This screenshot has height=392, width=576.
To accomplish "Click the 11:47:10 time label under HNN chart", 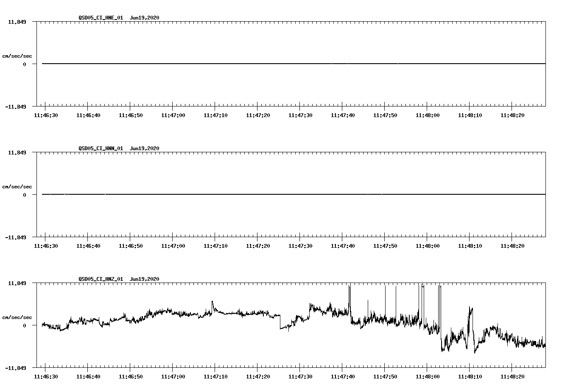I will [x=215, y=246].
